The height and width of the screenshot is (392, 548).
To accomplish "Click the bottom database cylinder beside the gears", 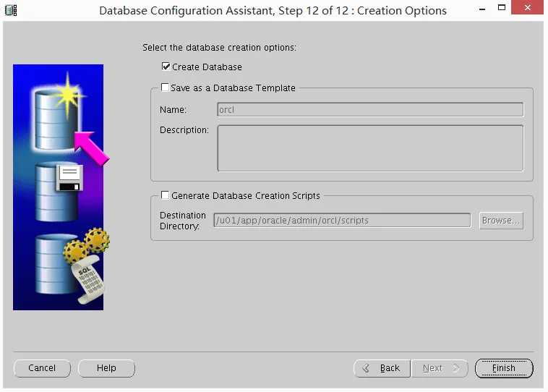I will 49,268.
